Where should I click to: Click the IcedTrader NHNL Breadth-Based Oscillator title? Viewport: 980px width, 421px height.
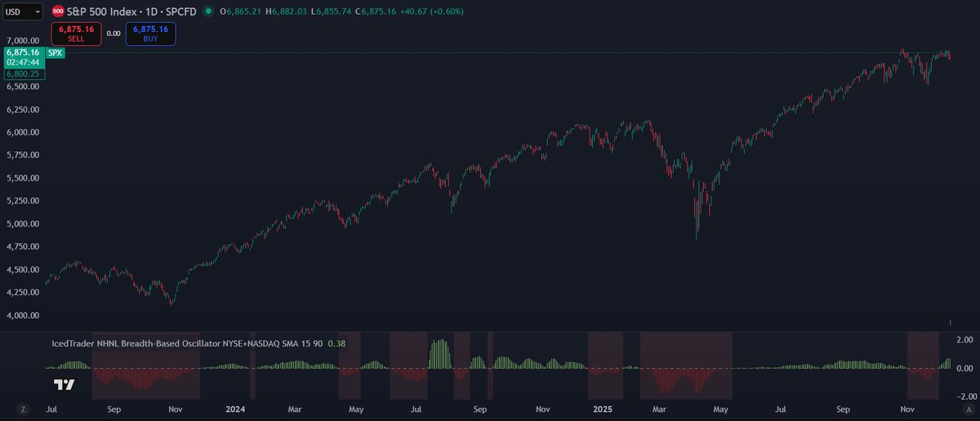click(186, 343)
